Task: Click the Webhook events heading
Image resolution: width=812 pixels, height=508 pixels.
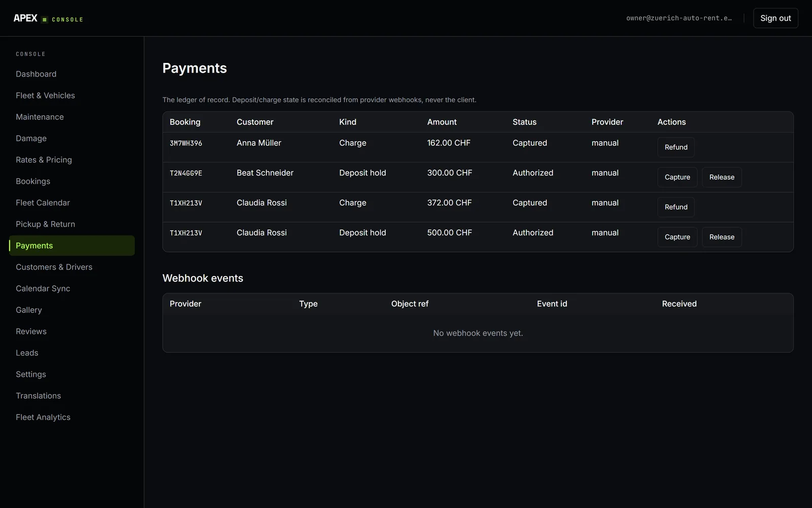Action: (x=202, y=278)
